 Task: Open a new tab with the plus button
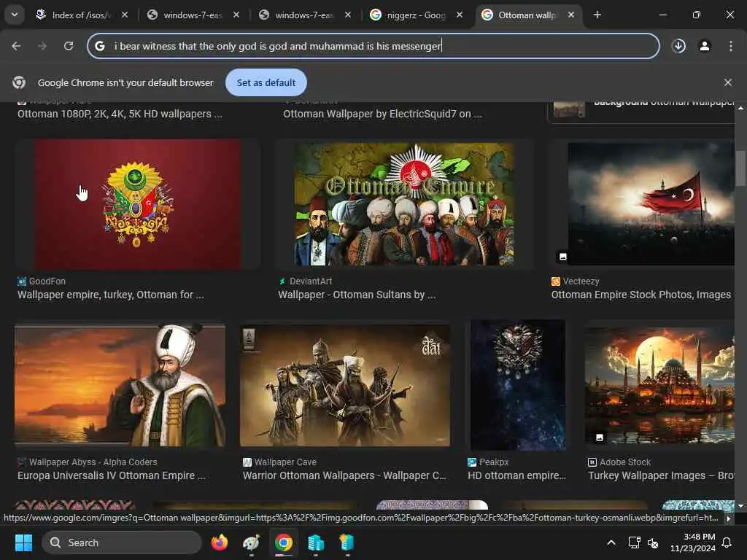(x=597, y=15)
